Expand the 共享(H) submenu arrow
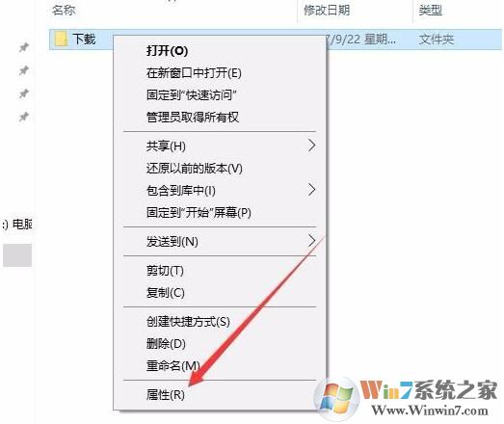504x424 pixels. [x=311, y=146]
